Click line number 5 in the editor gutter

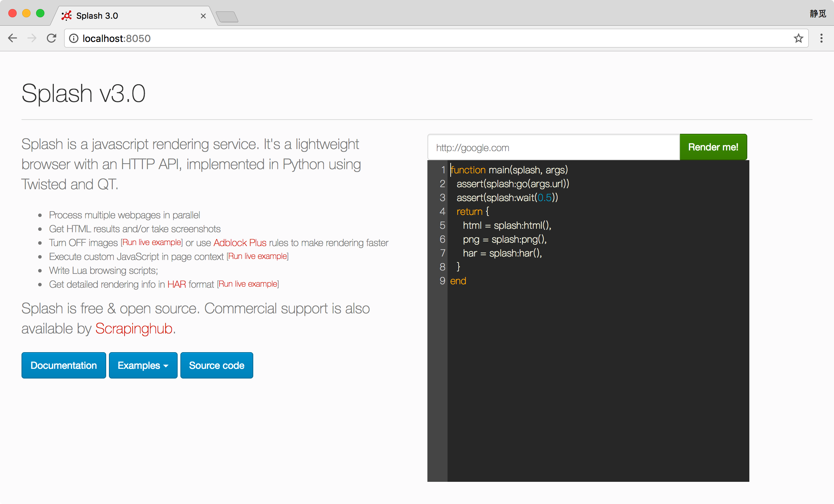(442, 225)
